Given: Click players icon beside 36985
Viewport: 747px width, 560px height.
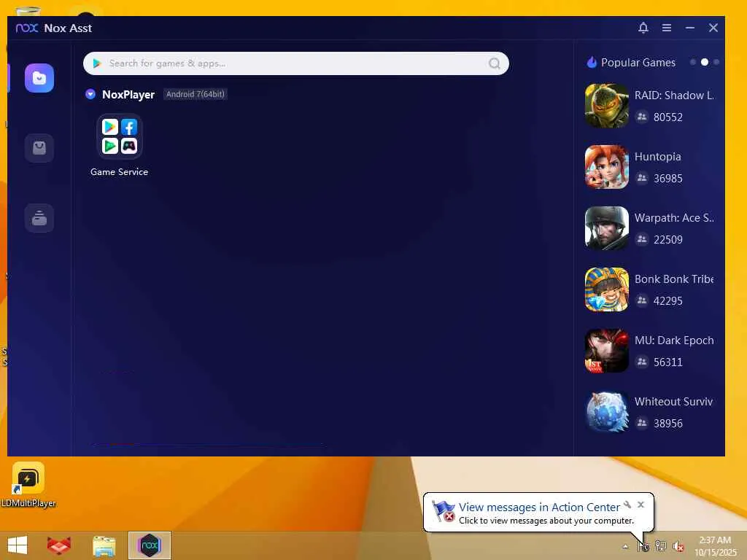Looking at the screenshot, I should point(642,178).
